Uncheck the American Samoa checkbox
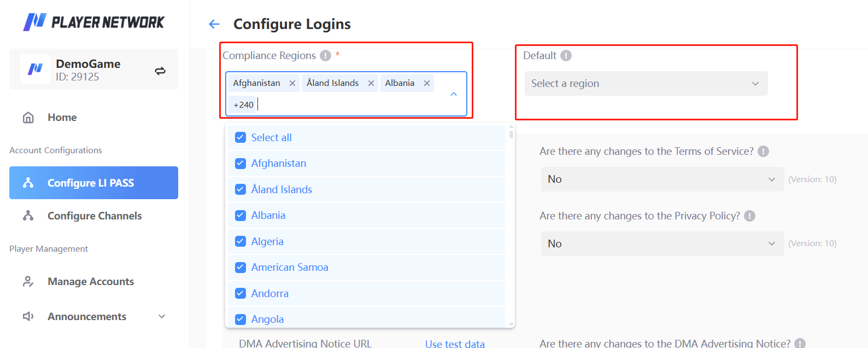 (x=241, y=268)
